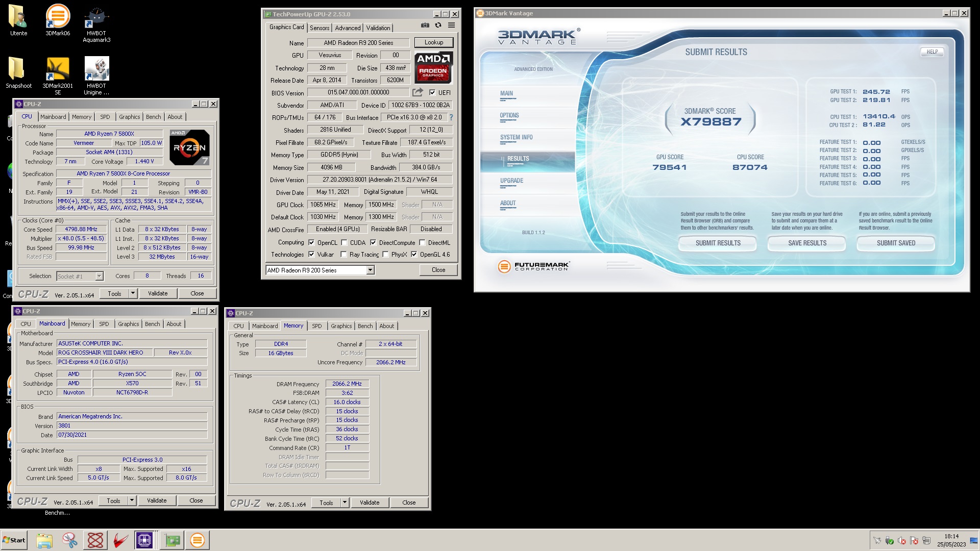
Task: Click Validate in the Memory CPU-Z window
Action: (x=370, y=503)
